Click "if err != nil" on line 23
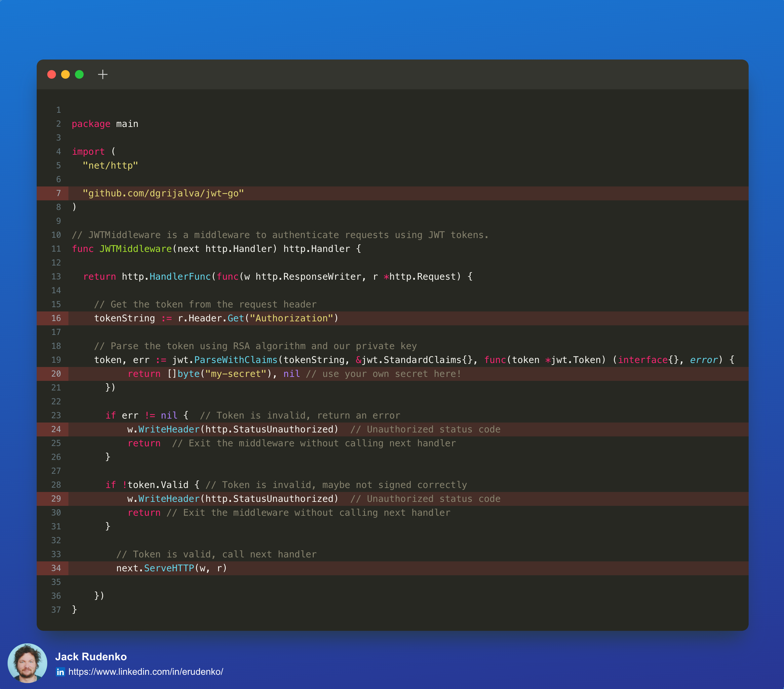 [x=141, y=416]
